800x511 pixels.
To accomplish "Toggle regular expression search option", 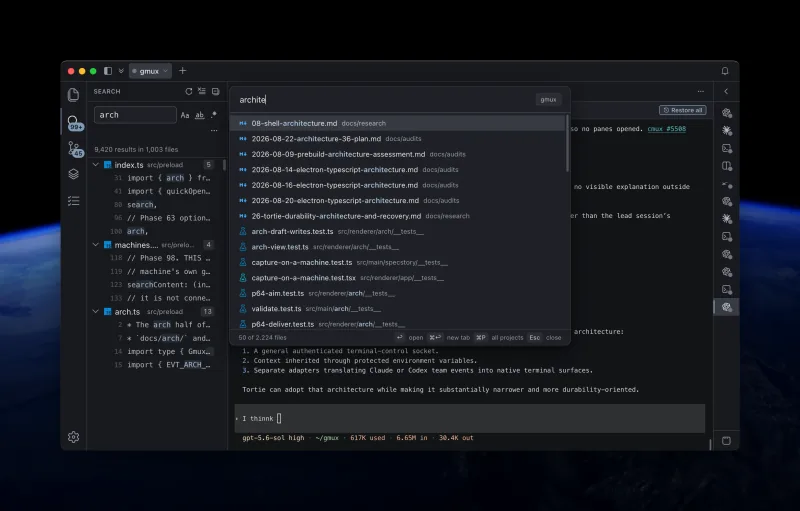I will 214,115.
